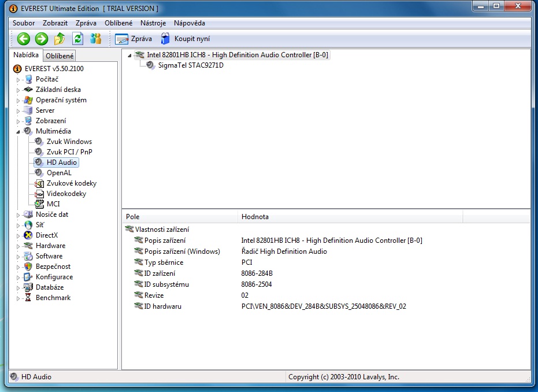Expand the Počítač tree node

[x=18, y=80]
